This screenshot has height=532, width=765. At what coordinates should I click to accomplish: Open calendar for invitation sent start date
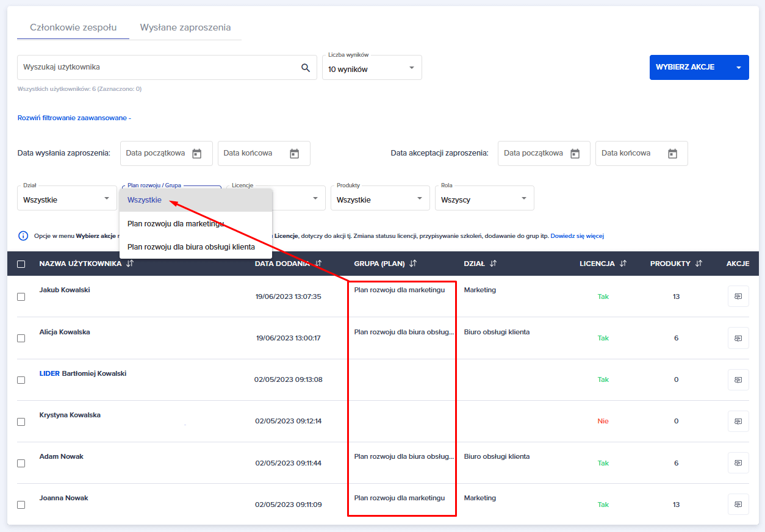(x=196, y=154)
